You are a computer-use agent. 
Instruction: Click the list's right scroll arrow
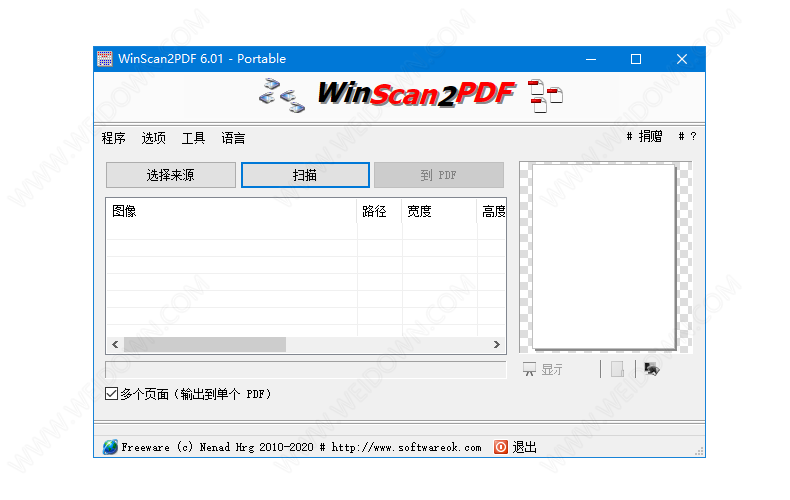click(497, 344)
